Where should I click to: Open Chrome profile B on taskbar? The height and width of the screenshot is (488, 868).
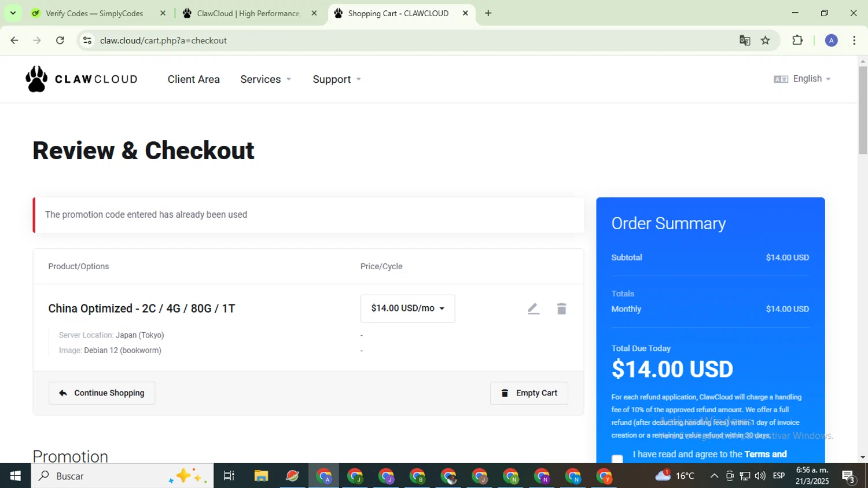417,476
